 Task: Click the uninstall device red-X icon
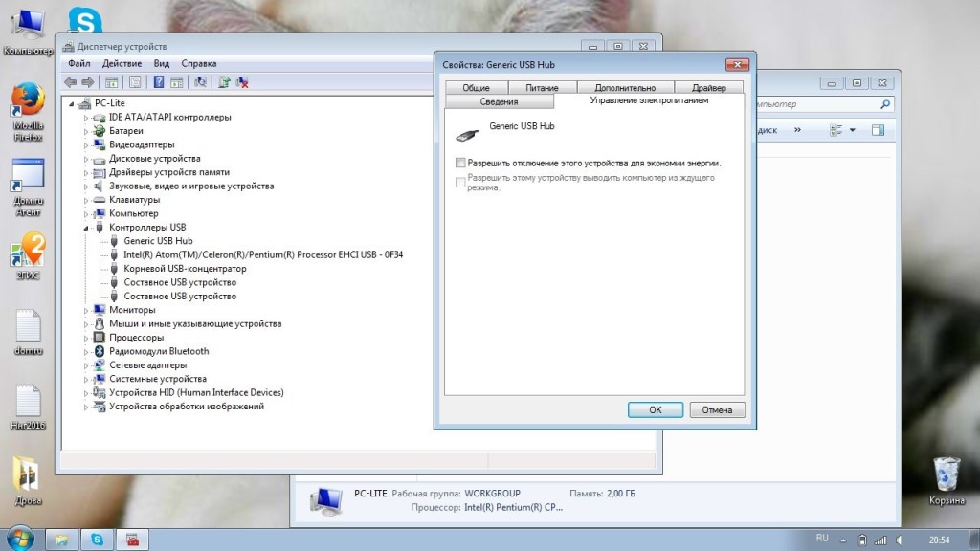[242, 82]
